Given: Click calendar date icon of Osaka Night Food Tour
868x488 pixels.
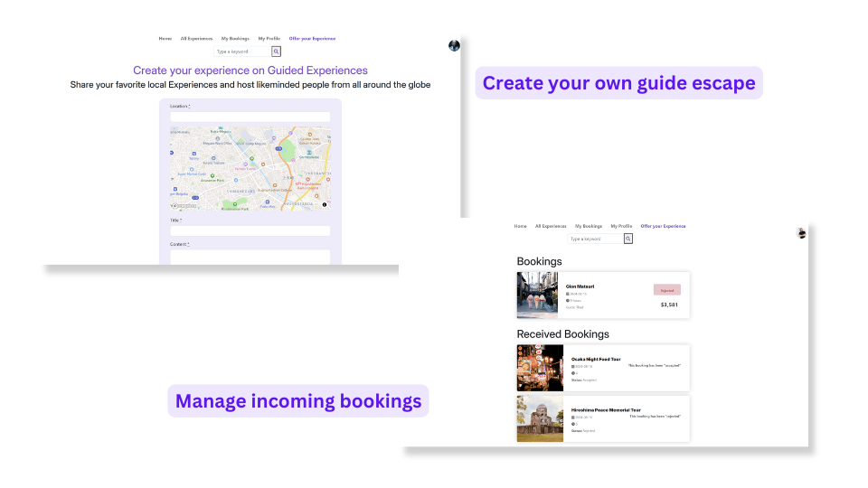Looking at the screenshot, I should coord(573,366).
